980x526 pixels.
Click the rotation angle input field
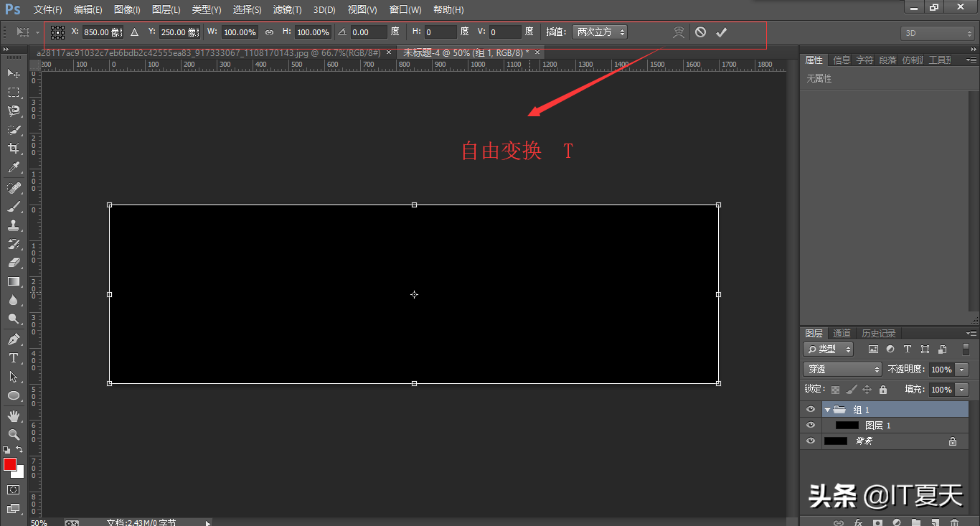[368, 32]
